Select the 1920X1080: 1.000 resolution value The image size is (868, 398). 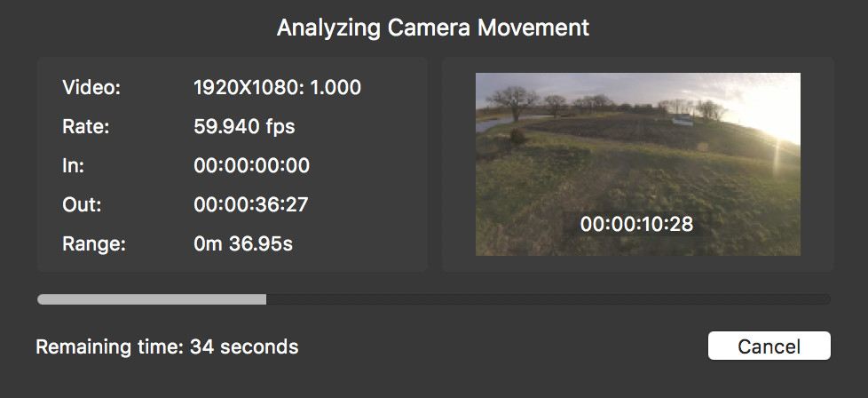277,88
